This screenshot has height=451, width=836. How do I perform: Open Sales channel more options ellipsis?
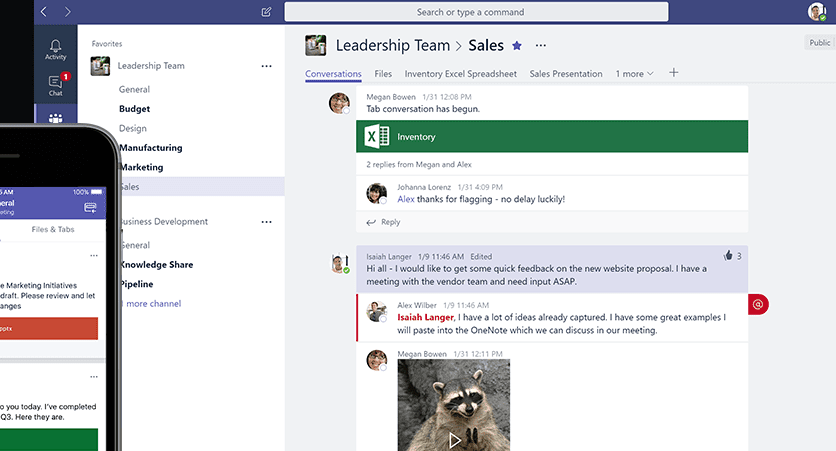click(541, 46)
